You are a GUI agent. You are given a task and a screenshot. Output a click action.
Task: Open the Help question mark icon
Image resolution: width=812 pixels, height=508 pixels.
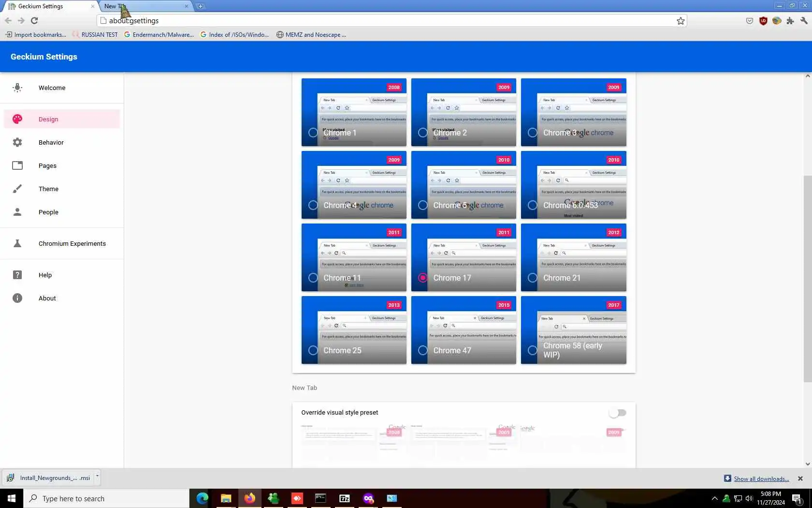click(17, 275)
